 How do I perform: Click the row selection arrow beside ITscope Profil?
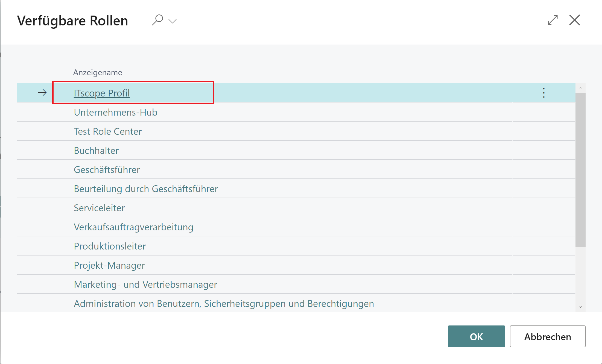click(42, 93)
